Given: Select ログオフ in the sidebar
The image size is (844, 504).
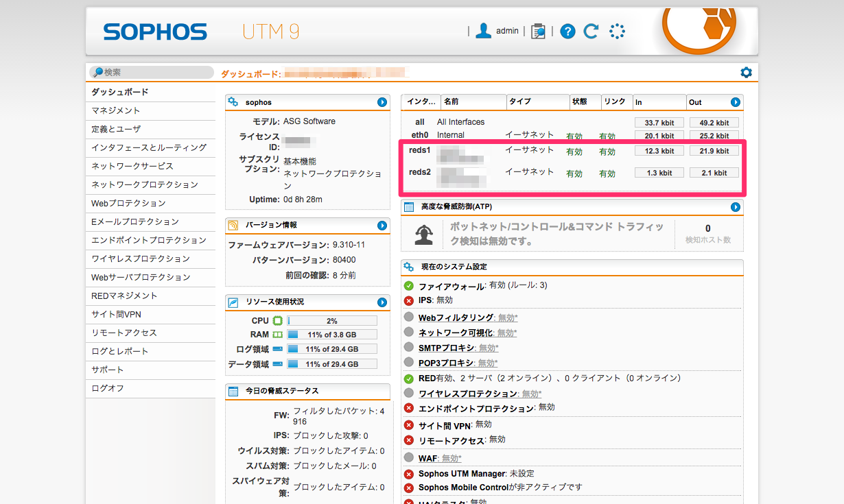Looking at the screenshot, I should 150,388.
